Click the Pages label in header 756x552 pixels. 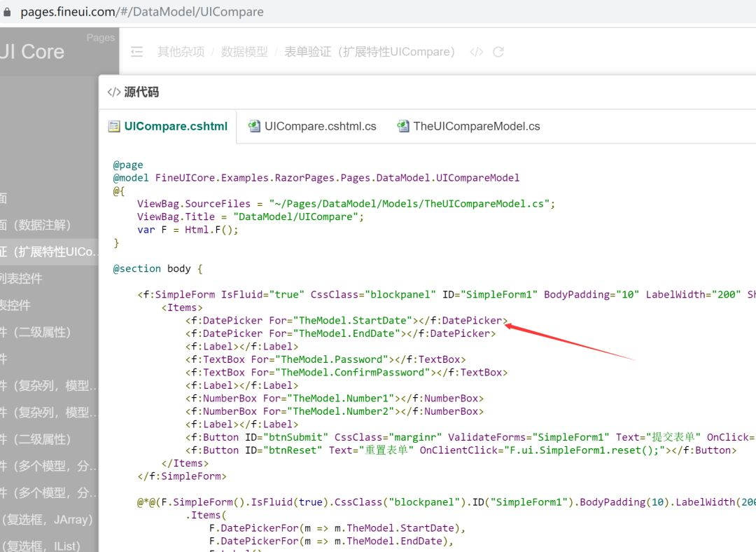click(x=100, y=38)
